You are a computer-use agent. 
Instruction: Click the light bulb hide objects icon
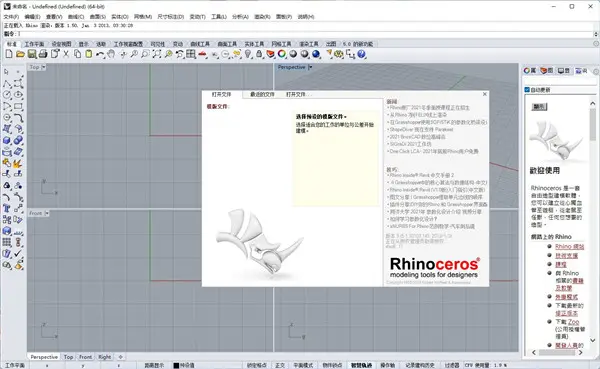click(248, 54)
